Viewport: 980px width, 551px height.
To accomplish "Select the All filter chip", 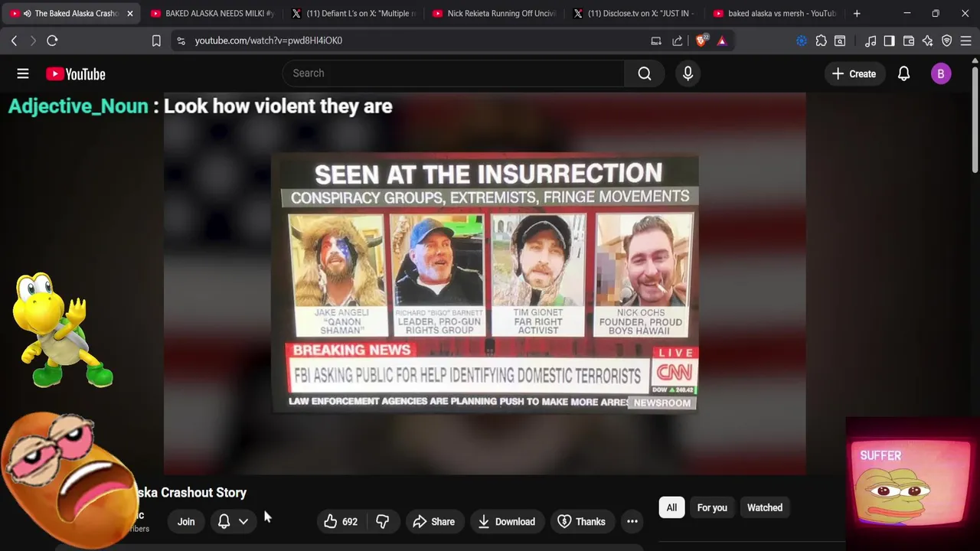I will click(671, 508).
